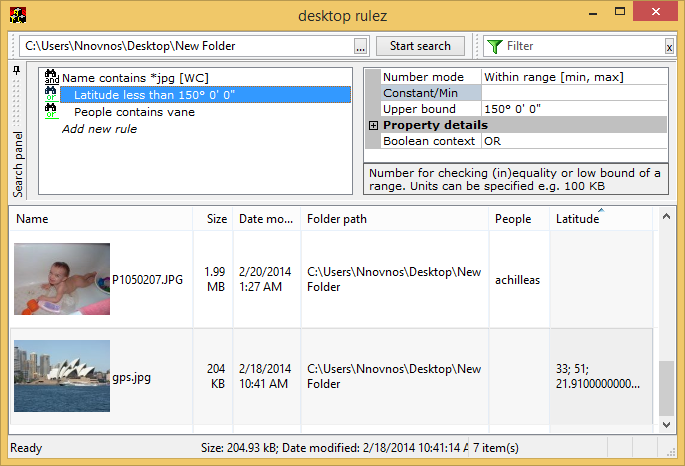Click the baby photo thumbnail of P1050207.JPG
685x466 pixels.
(x=62, y=279)
